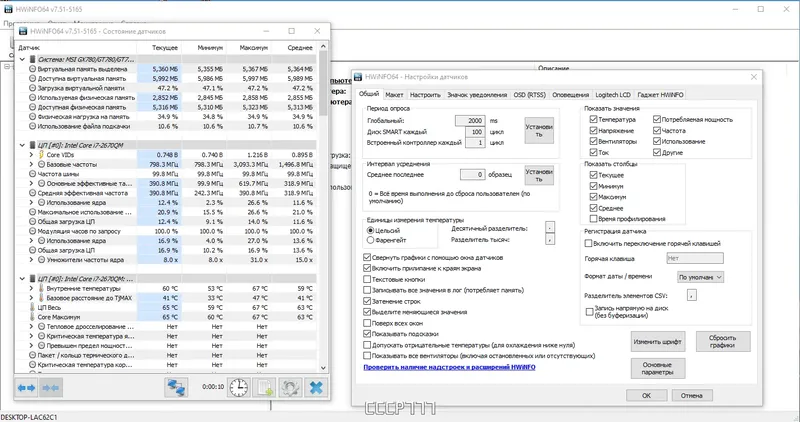Enable the Текстовые кнопки checkbox
This screenshot has width=800, height=422.
point(367,279)
